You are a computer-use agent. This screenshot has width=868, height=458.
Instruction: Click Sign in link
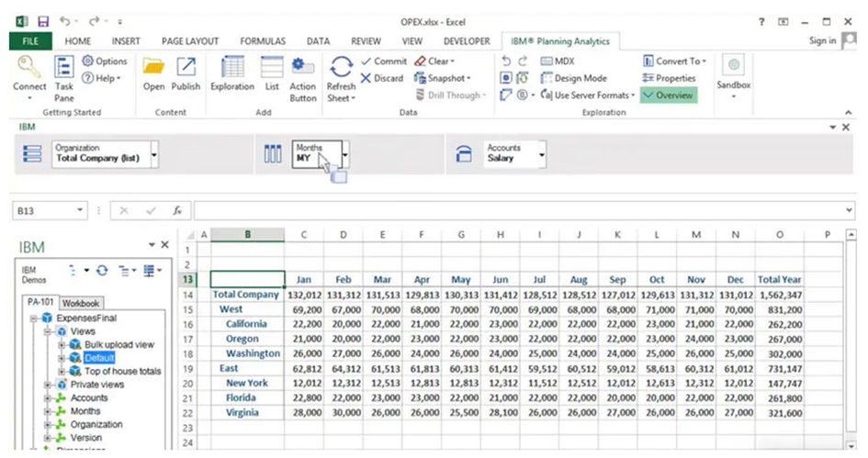point(822,40)
